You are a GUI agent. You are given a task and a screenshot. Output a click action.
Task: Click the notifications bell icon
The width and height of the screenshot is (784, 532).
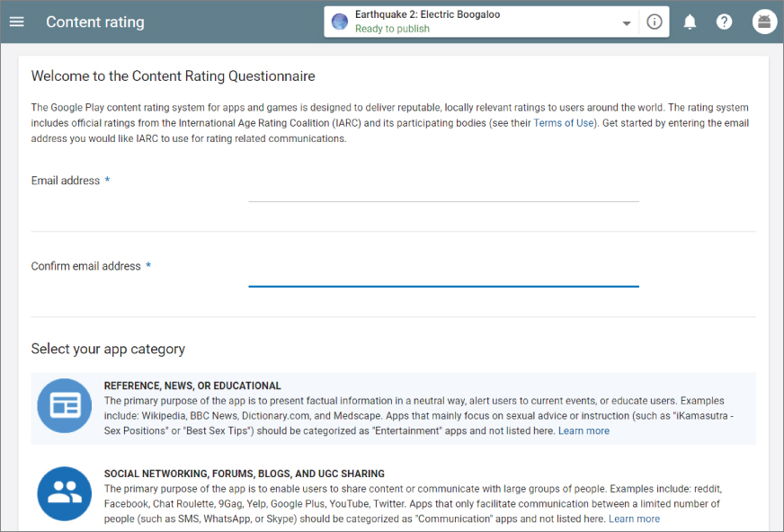pyautogui.click(x=690, y=22)
